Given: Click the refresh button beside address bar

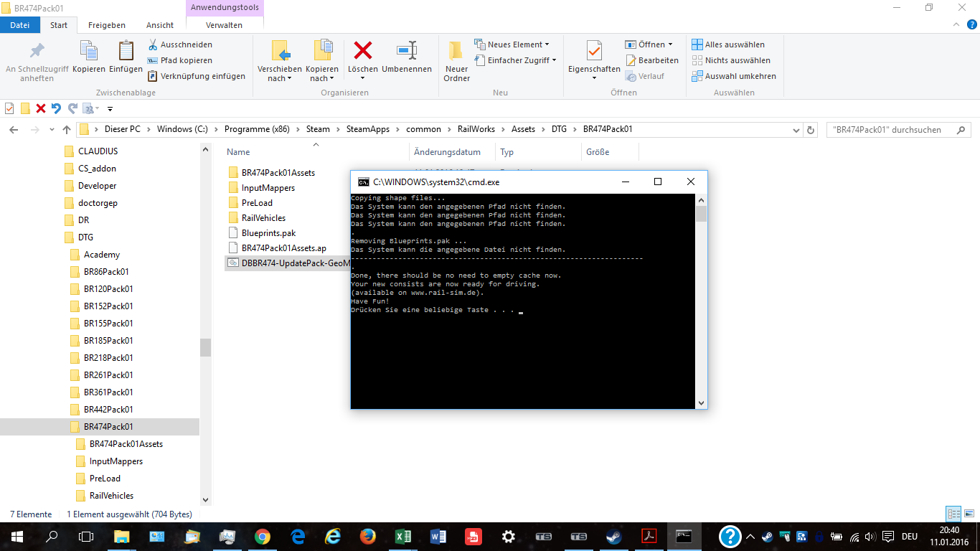Looking at the screenshot, I should tap(811, 130).
